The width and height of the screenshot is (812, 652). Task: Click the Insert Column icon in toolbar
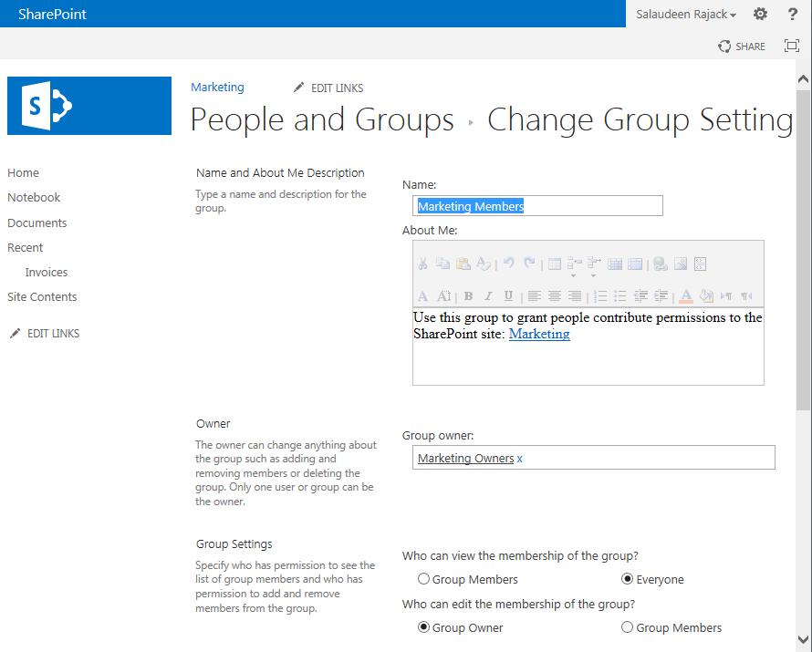coord(595,264)
